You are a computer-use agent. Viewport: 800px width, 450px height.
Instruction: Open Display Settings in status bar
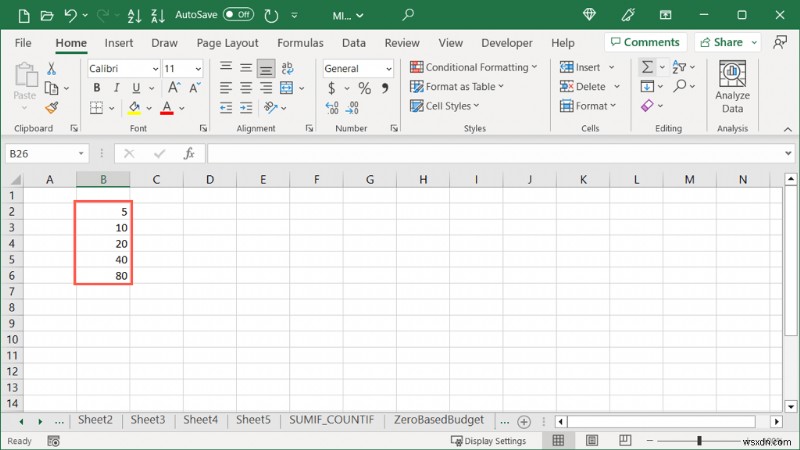click(488, 441)
